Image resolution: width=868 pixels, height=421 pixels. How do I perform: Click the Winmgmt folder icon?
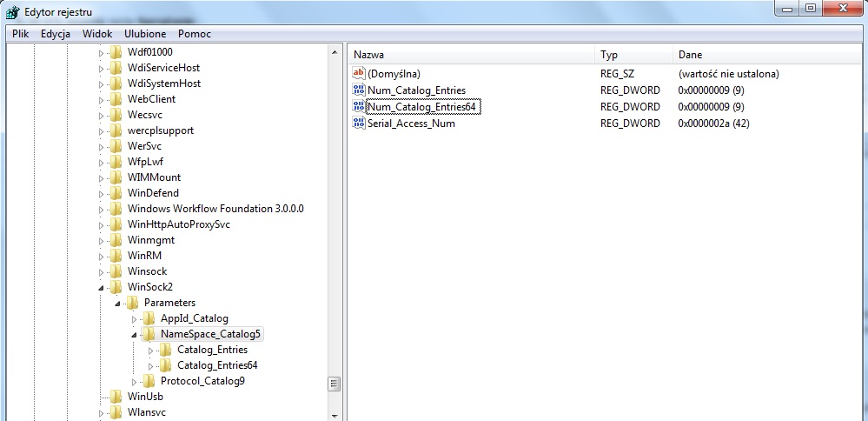tap(116, 240)
